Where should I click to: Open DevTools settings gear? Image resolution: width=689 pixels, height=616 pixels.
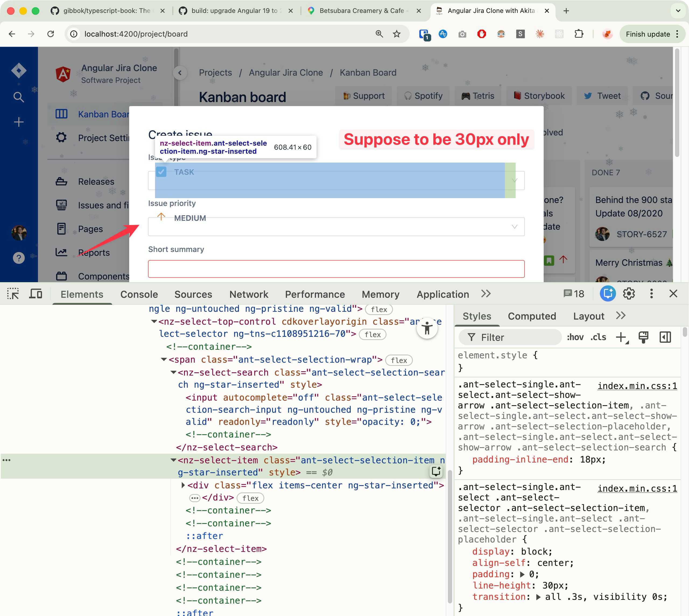[629, 294]
